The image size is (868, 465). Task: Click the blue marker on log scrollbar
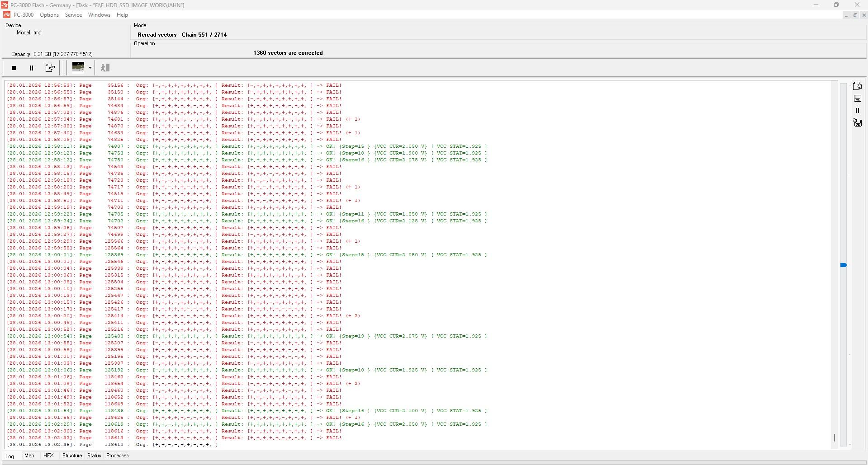point(843,265)
